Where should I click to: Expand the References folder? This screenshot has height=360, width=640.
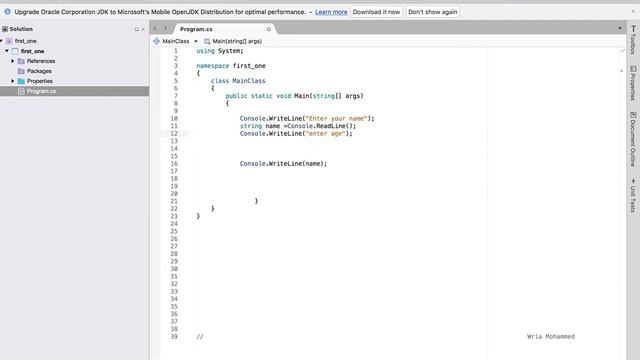(x=13, y=61)
